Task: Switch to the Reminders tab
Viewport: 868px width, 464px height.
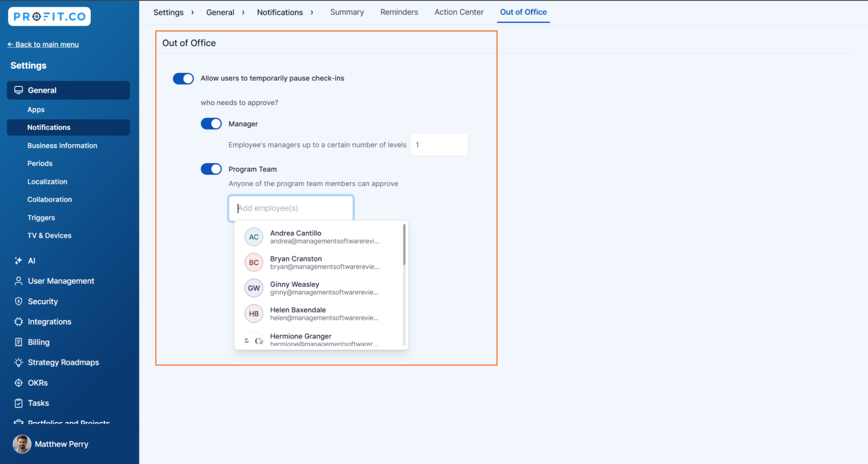Action: (399, 12)
